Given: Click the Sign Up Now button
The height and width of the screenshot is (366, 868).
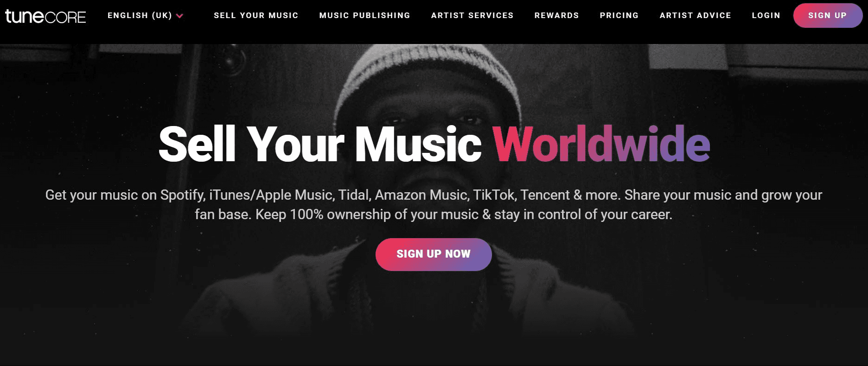Looking at the screenshot, I should [x=434, y=254].
